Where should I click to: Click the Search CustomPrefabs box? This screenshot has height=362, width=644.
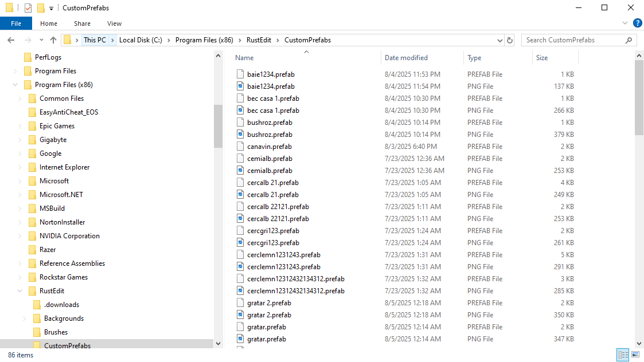point(573,40)
